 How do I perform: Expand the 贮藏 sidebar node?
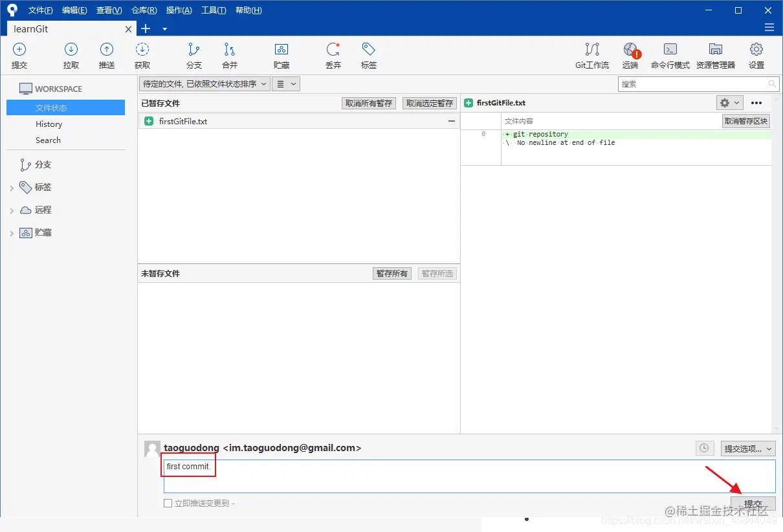[x=12, y=233]
